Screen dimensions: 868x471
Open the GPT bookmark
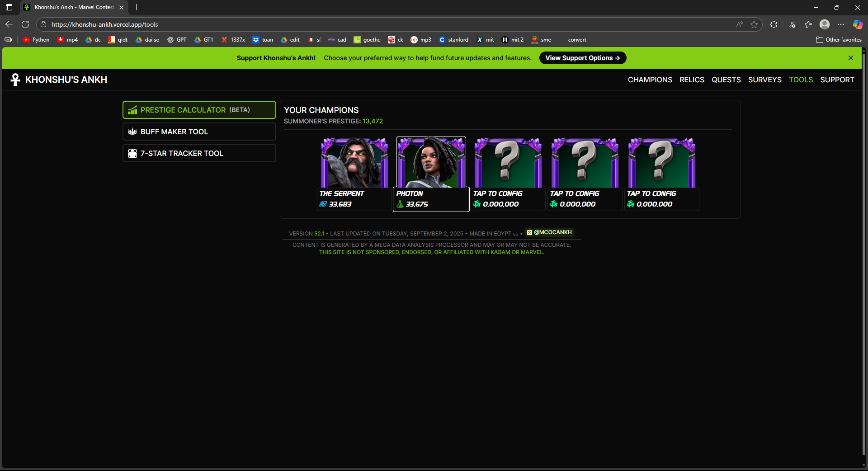coord(177,40)
